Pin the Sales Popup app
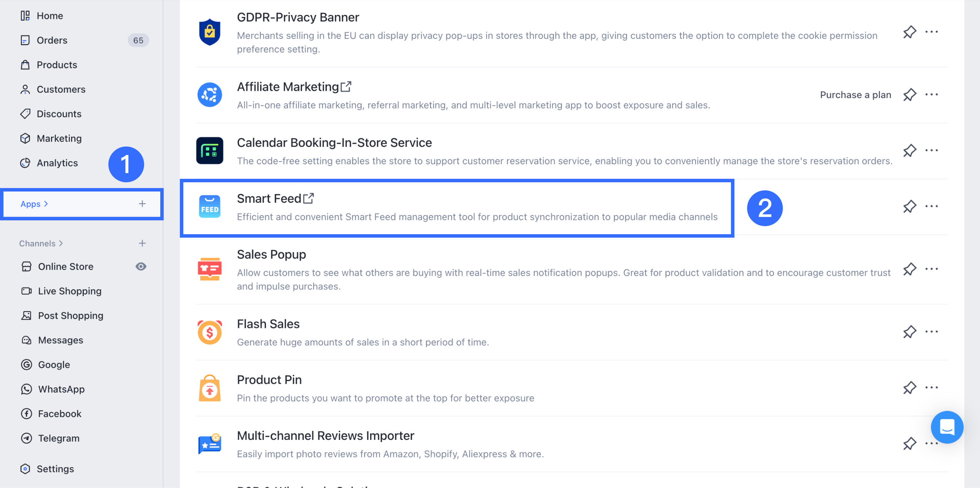This screenshot has width=980, height=488. point(909,269)
